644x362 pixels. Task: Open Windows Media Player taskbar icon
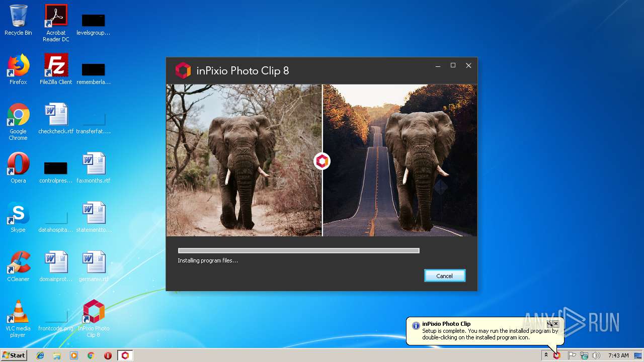pos(74,355)
